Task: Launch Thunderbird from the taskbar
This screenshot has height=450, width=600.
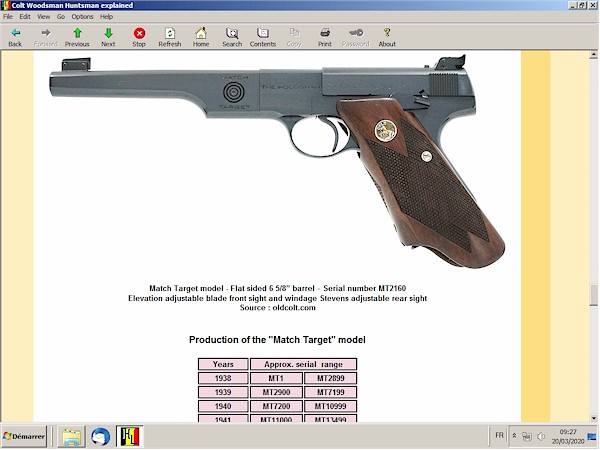Action: click(100, 437)
